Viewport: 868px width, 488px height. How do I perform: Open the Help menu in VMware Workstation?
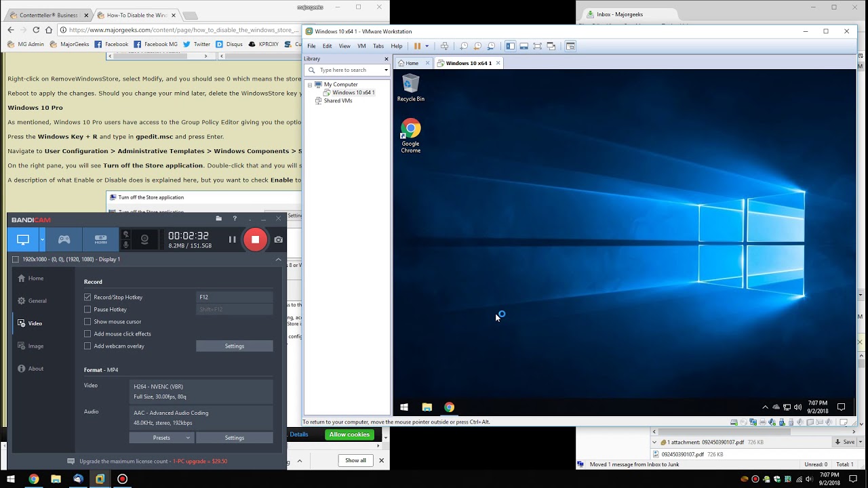pyautogui.click(x=397, y=46)
